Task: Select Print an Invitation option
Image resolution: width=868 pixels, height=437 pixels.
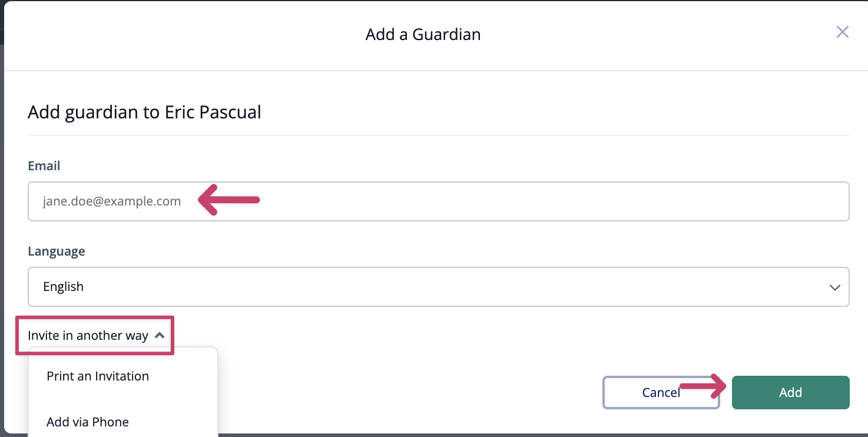Action: [98, 376]
